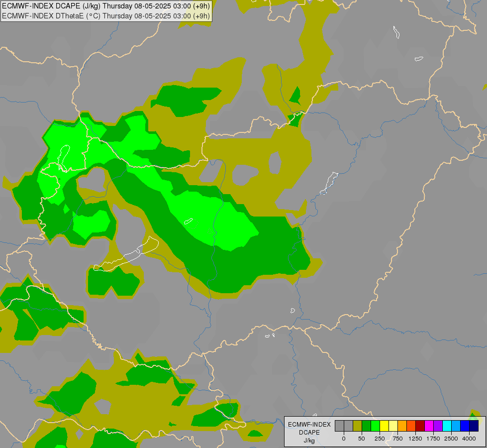Image resolution: width=487 pixels, height=448 pixels.
Task: Click the cyan legend swatch
Action: (x=447, y=426)
